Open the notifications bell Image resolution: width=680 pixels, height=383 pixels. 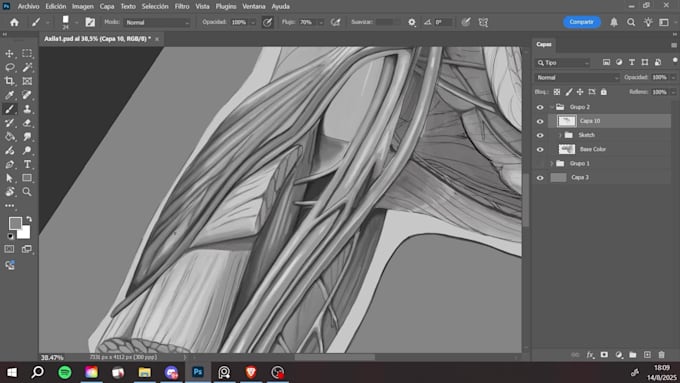(x=614, y=22)
